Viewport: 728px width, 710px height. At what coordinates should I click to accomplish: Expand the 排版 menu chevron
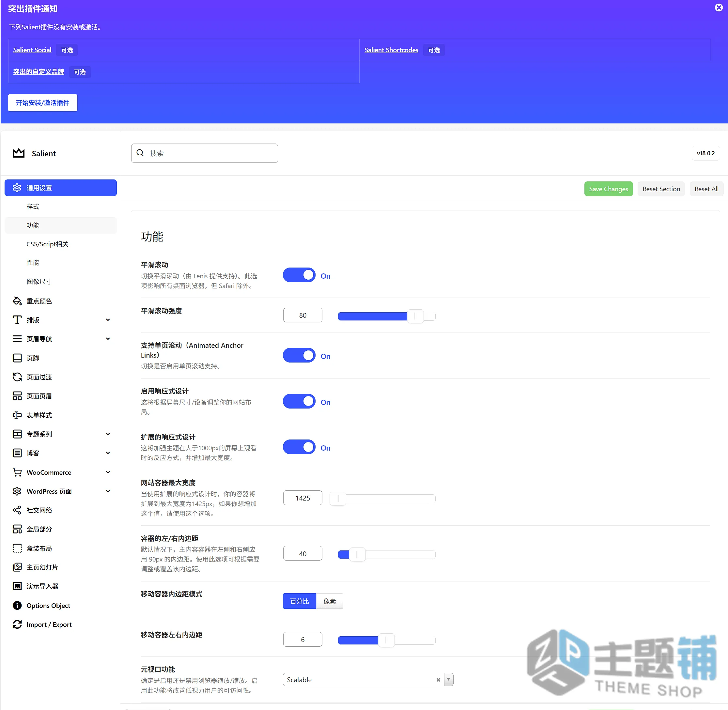click(108, 320)
